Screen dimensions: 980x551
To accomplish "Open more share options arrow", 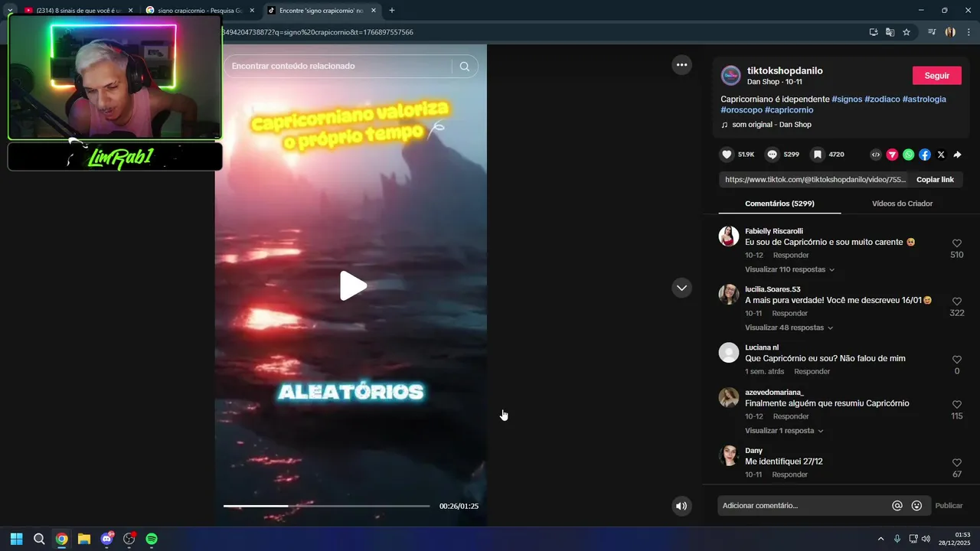I will coord(957,155).
